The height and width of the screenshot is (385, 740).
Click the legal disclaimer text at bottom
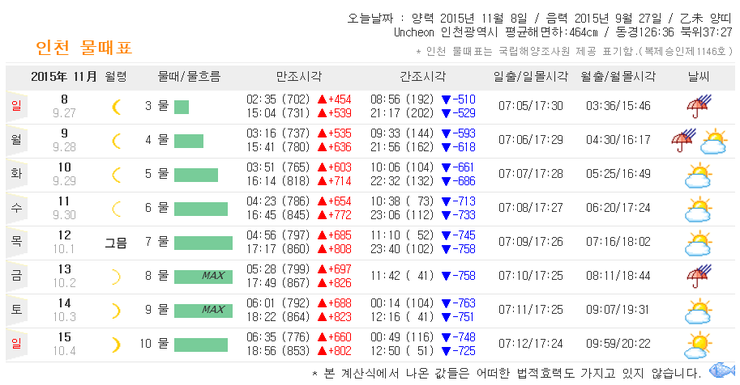(x=506, y=374)
